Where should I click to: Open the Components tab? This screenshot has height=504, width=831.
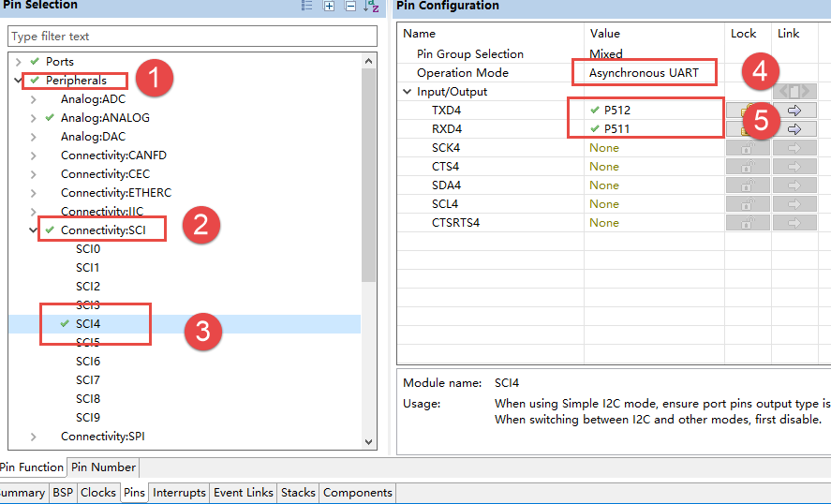coord(358,493)
